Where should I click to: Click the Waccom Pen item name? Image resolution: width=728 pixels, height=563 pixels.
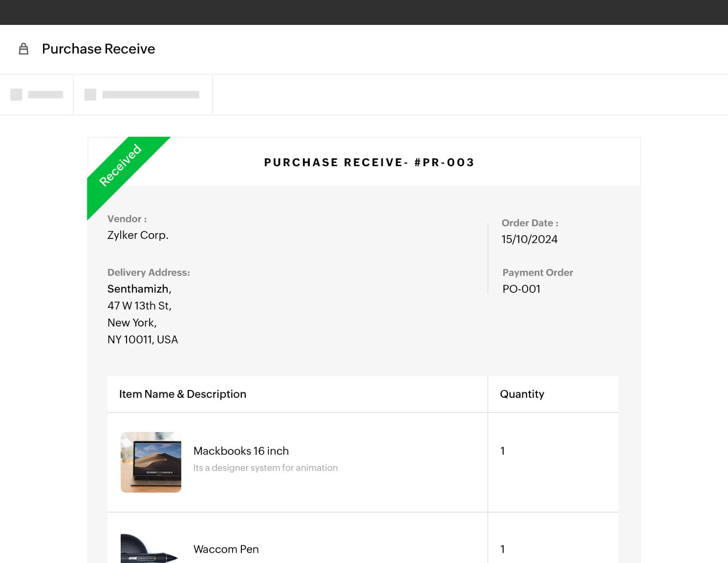pos(226,549)
